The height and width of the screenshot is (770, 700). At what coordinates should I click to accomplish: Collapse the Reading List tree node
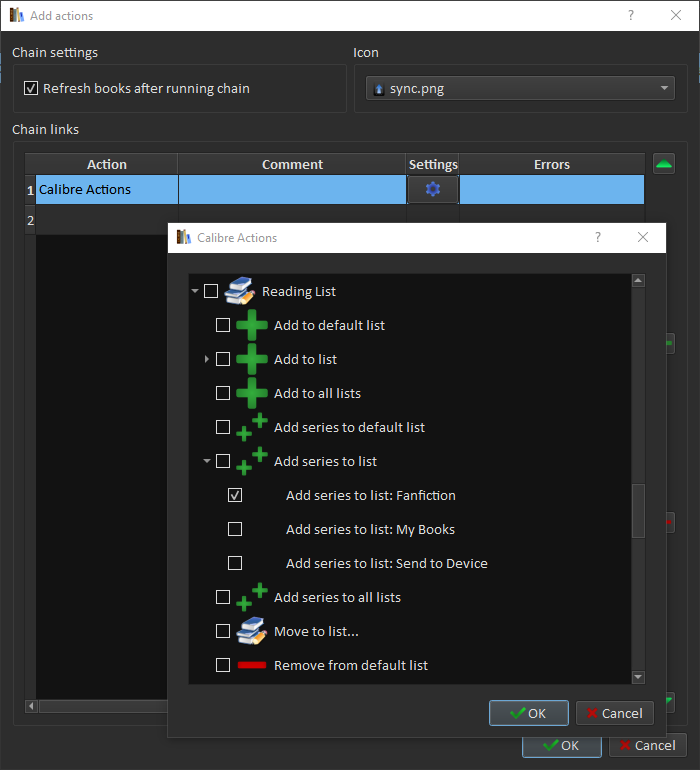click(195, 291)
